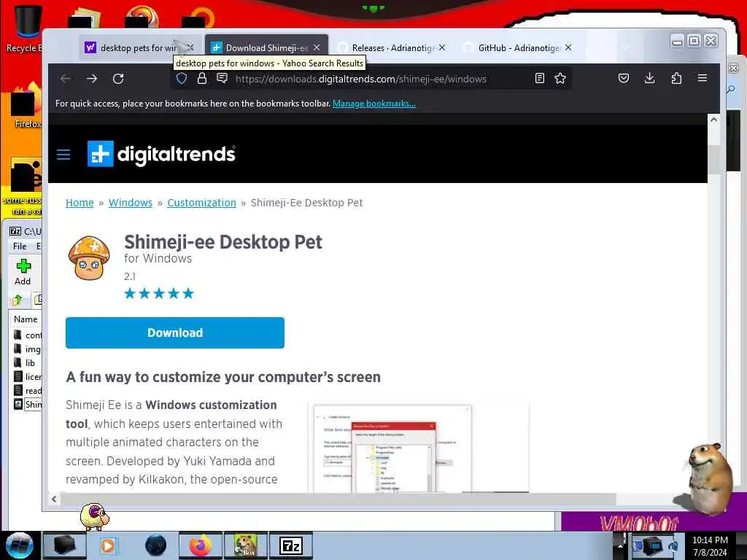Screen dimensions: 747x560
Task: Click the media player taskbar icon
Action: [108, 545]
